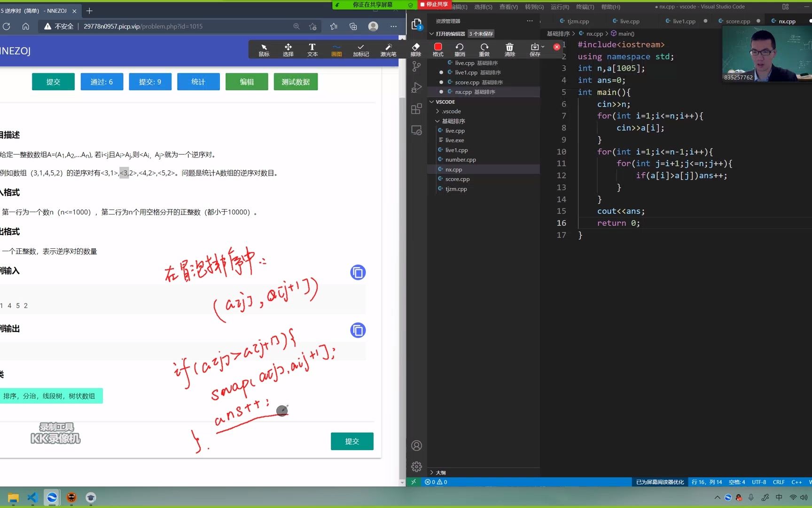Open browser favorites list icon
812x508 pixels.
click(334, 26)
